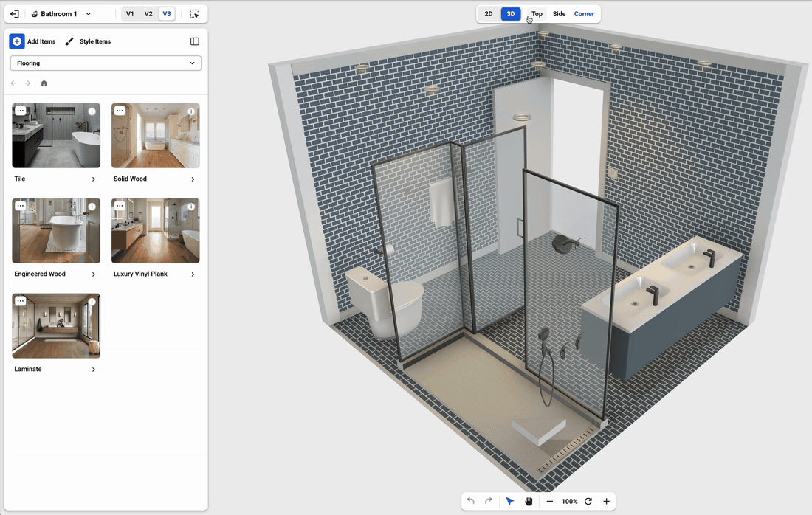Open the Laminate flooring thumbnail

click(x=56, y=326)
